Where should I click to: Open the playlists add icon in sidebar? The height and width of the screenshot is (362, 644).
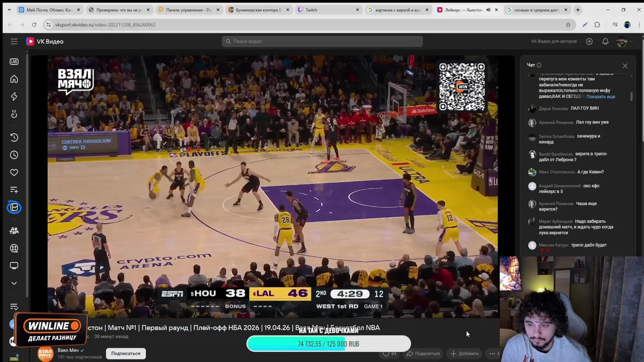click(14, 190)
